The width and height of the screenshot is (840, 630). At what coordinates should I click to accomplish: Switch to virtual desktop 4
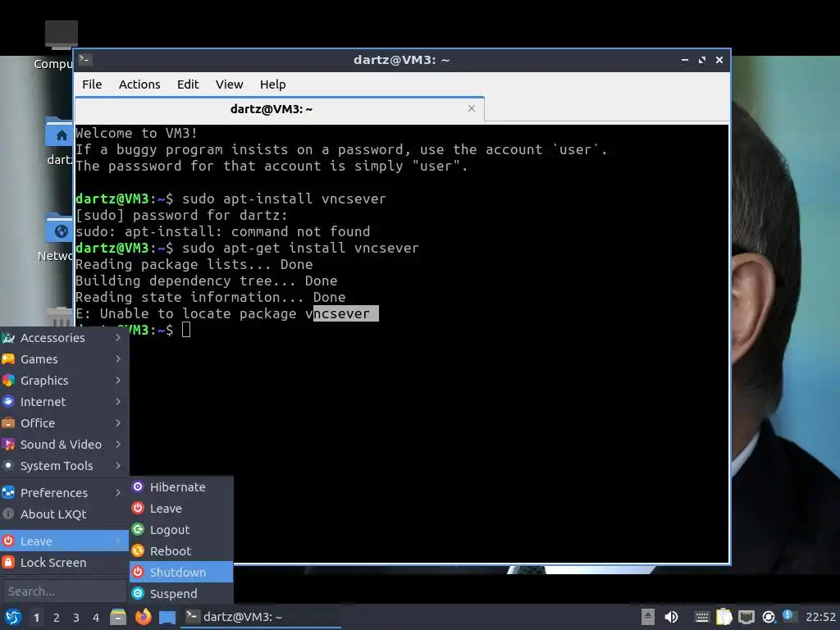[x=96, y=618]
